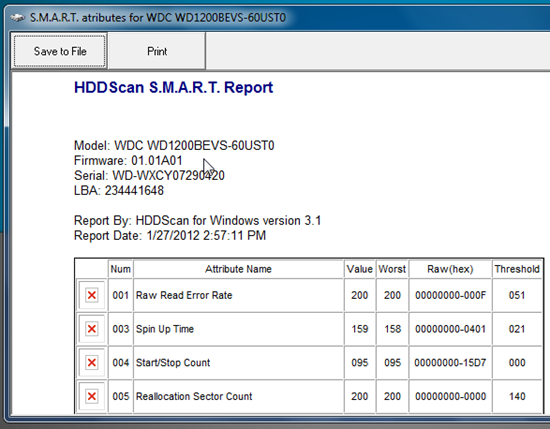Click the Serial: WD-WXCY07290420 line
This screenshot has width=550, height=429.
pyautogui.click(x=149, y=175)
